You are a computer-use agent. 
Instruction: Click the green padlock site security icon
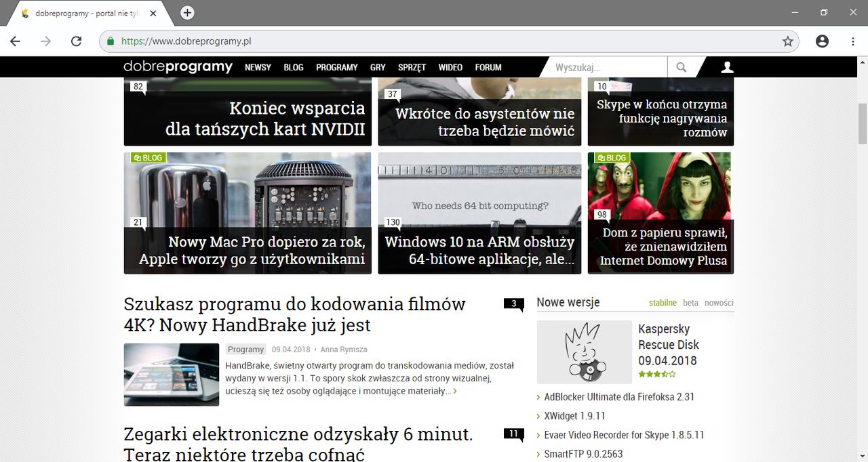point(110,41)
